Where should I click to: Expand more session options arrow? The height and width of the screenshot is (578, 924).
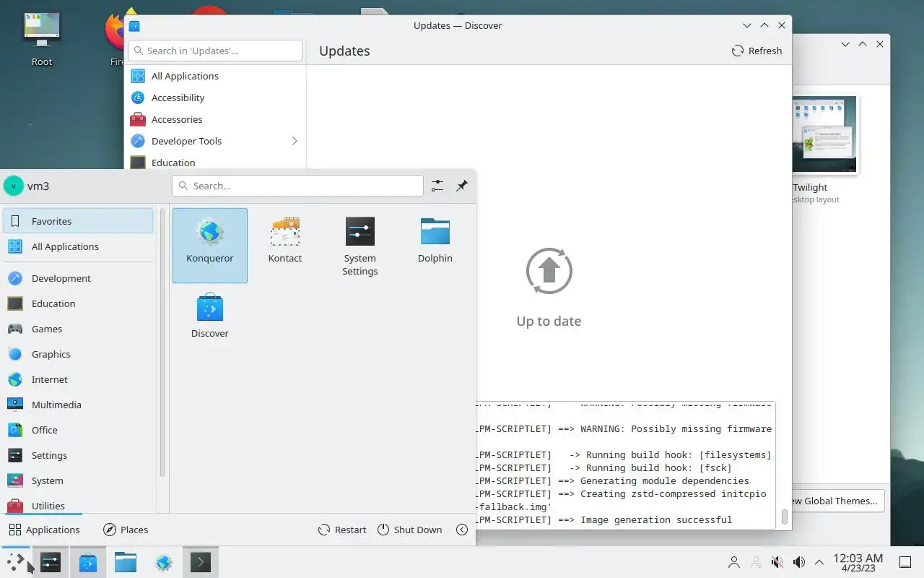(x=462, y=530)
